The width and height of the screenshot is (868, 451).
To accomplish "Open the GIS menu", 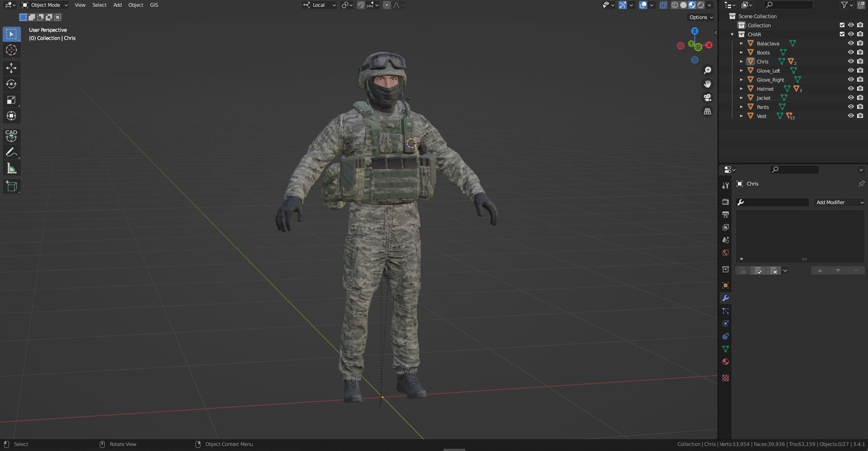I will point(153,5).
